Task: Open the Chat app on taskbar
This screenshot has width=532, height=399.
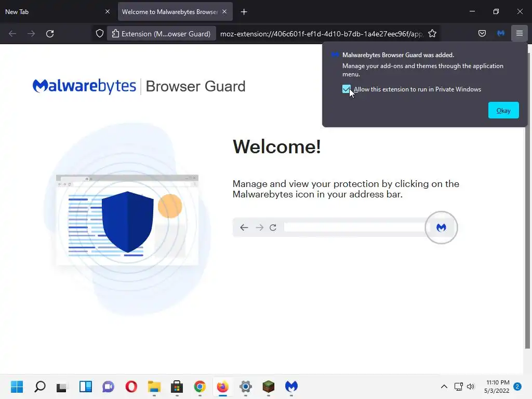Action: point(108,387)
